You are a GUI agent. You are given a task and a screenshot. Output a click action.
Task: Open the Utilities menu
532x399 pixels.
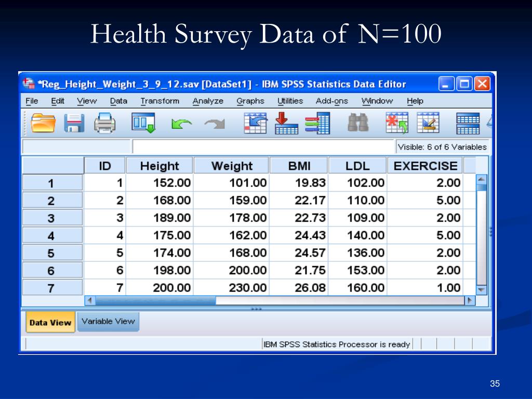point(290,101)
